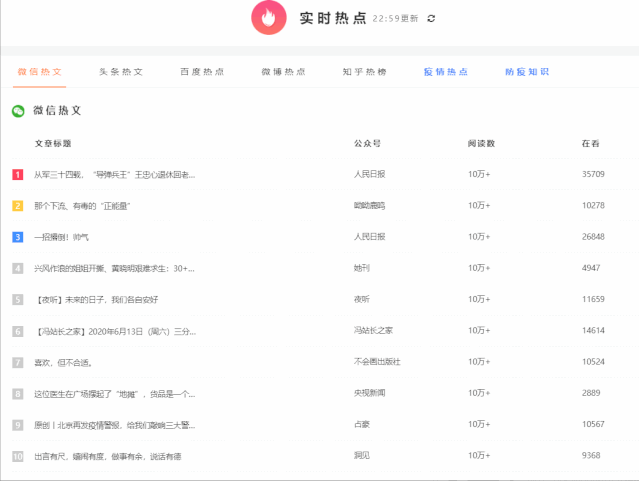Click the 在看 count 4947
This screenshot has width=639, height=481.
pos(591,268)
